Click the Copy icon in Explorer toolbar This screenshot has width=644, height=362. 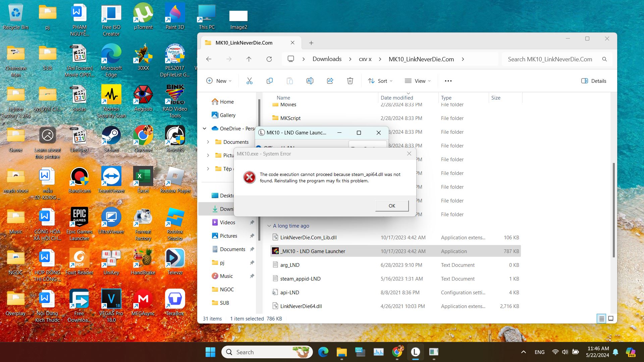tap(269, 81)
